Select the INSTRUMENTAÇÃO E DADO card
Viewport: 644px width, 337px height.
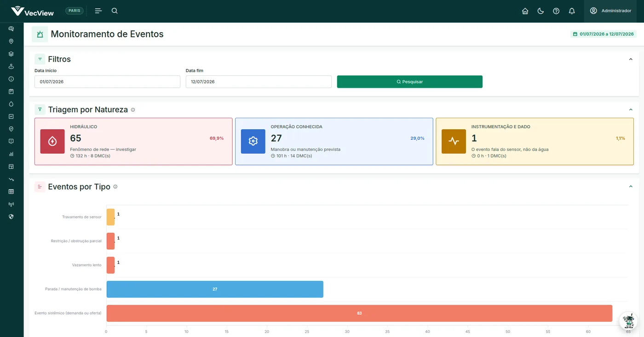(x=535, y=141)
